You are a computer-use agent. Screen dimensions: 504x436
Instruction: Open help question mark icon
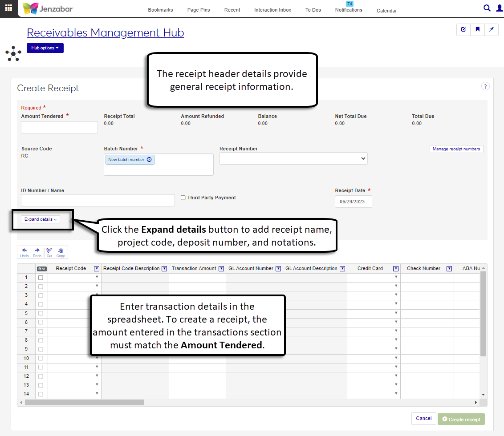point(485,86)
